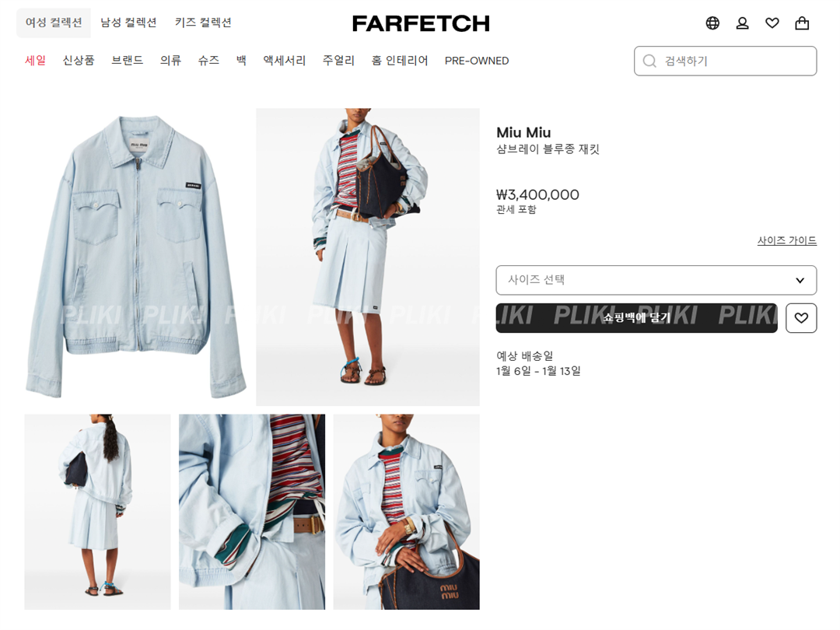Open the language and region globe icon
The image size is (840, 630).
pyautogui.click(x=712, y=23)
